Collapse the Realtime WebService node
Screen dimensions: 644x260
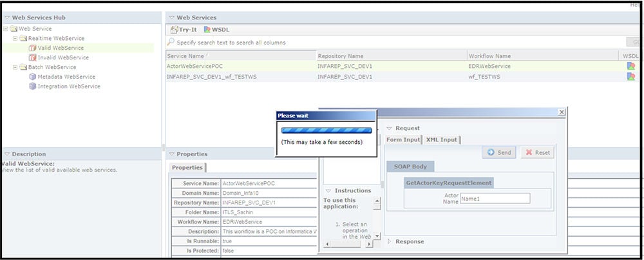pos(15,38)
